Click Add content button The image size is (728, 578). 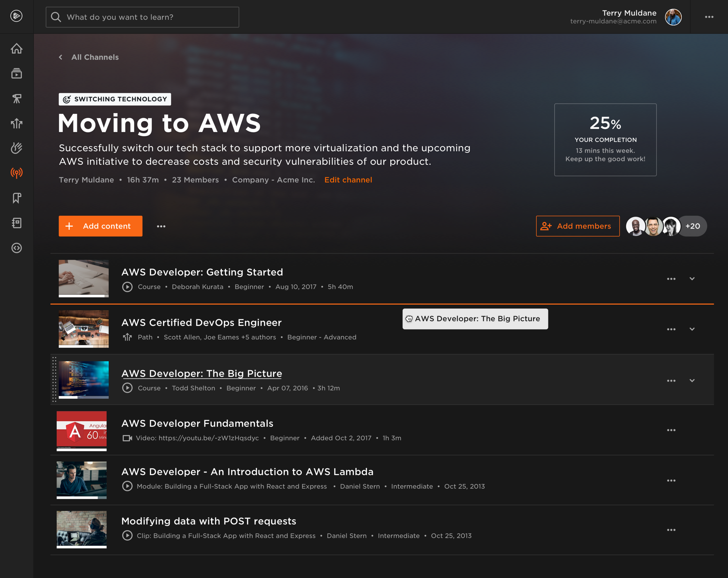click(x=100, y=226)
